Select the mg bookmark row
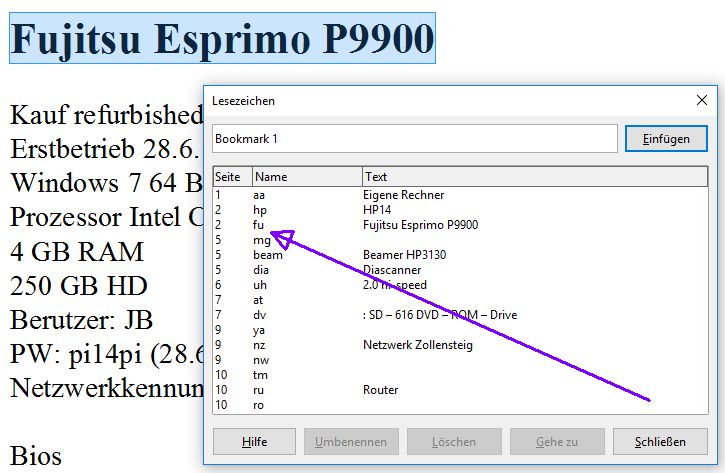725x473 pixels. (x=461, y=240)
